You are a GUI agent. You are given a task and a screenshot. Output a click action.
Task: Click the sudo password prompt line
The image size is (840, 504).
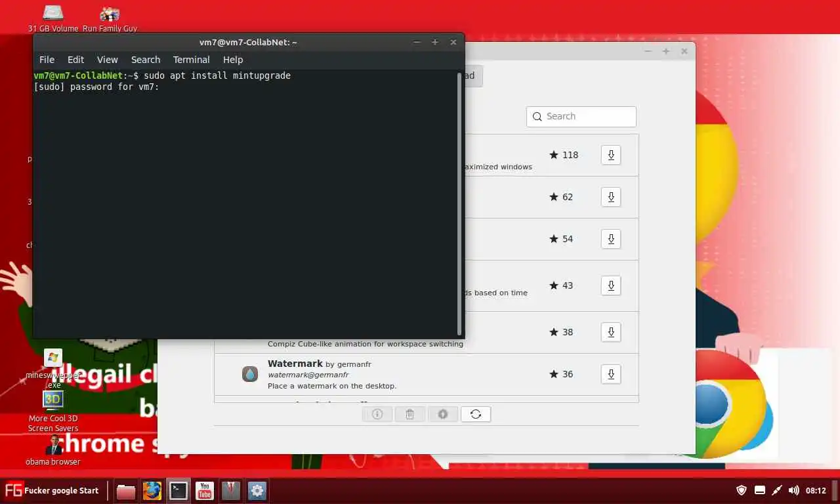coord(96,87)
